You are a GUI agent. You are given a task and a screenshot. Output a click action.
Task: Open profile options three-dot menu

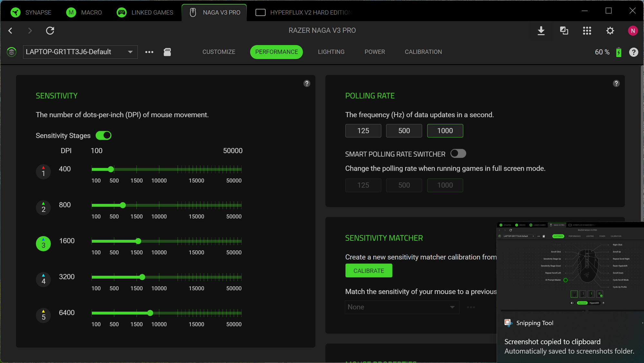(x=149, y=52)
